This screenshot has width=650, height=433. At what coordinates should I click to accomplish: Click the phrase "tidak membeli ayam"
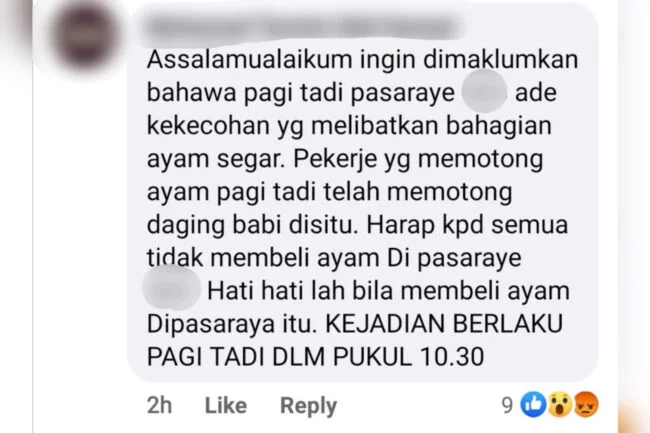pyautogui.click(x=263, y=258)
